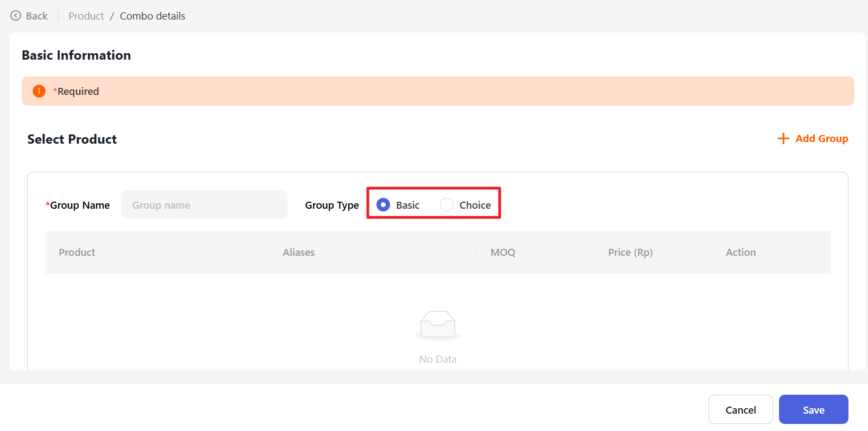Click the Back arrow icon
The height and width of the screenshot is (431, 868).
click(16, 16)
